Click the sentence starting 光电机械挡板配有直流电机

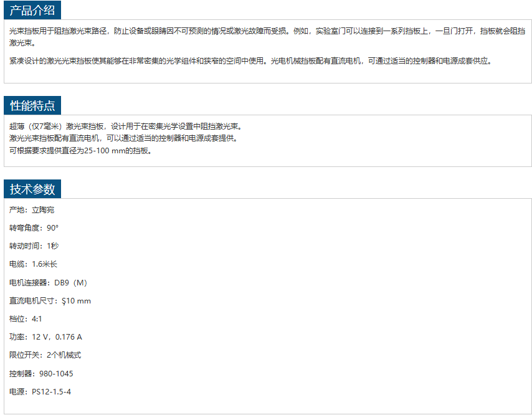381,61
